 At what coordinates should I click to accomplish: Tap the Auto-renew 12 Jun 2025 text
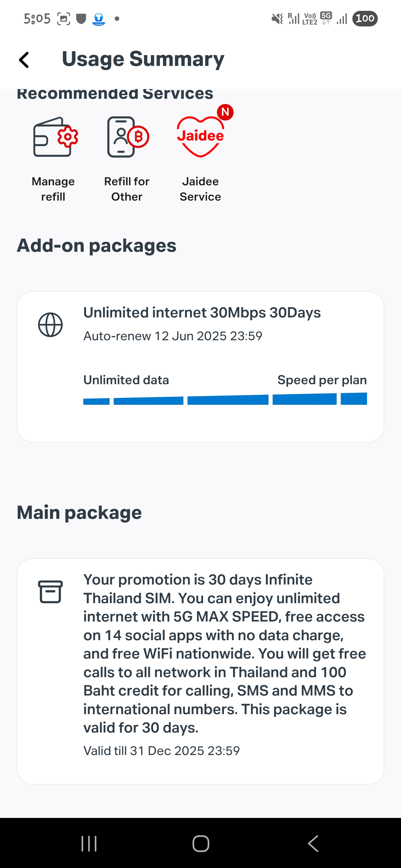tap(173, 336)
